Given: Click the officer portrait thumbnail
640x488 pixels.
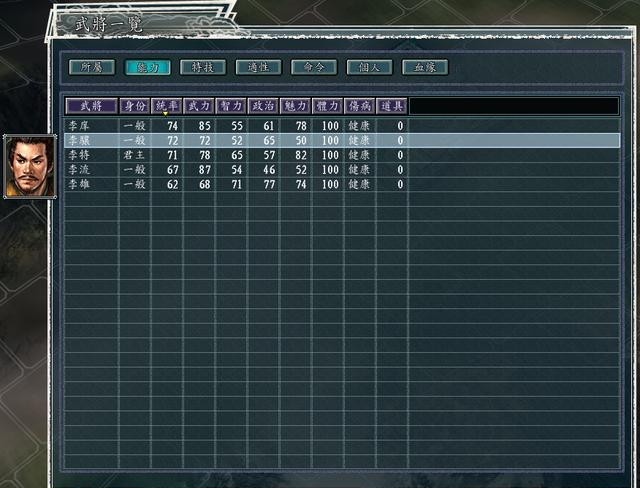Looking at the screenshot, I should pos(30,166).
